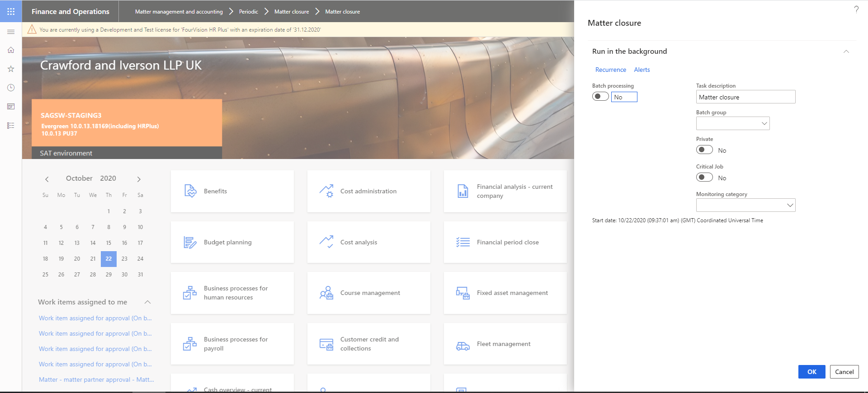Viewport: 868px width, 393px height.
Task: Go to Home via house icon
Action: pyautogui.click(x=11, y=50)
